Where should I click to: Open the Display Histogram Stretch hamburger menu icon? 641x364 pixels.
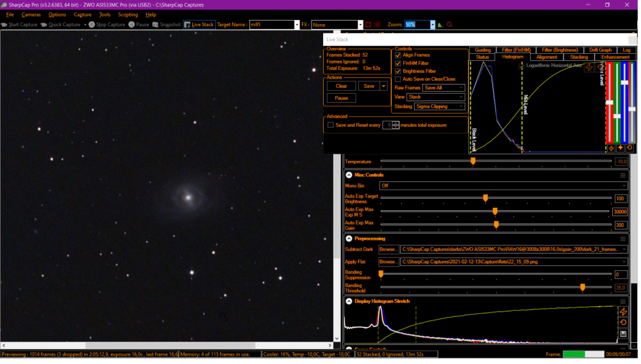point(622,301)
